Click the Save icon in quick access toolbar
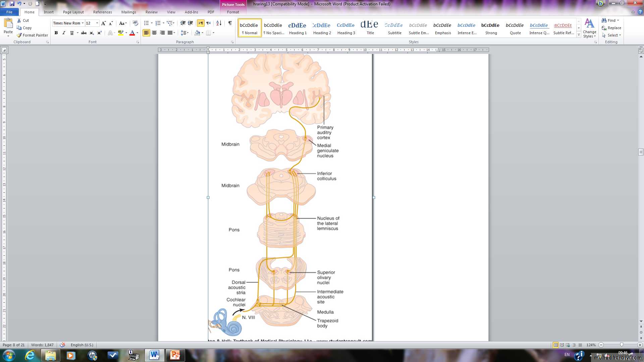This screenshot has width=644, height=362. [12, 4]
